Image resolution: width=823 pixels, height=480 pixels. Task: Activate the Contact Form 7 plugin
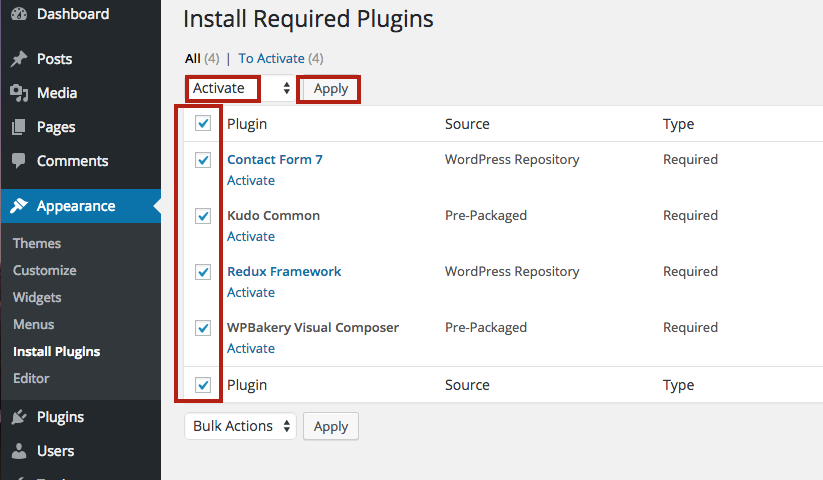click(251, 180)
